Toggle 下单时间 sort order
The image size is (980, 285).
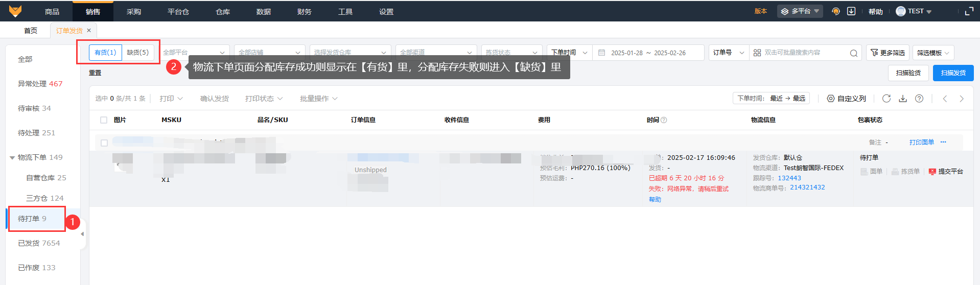click(x=772, y=99)
